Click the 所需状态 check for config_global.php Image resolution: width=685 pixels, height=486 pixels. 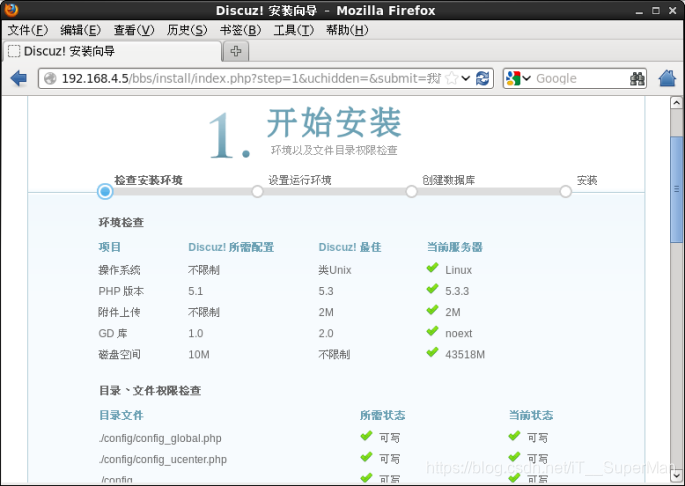[367, 435]
